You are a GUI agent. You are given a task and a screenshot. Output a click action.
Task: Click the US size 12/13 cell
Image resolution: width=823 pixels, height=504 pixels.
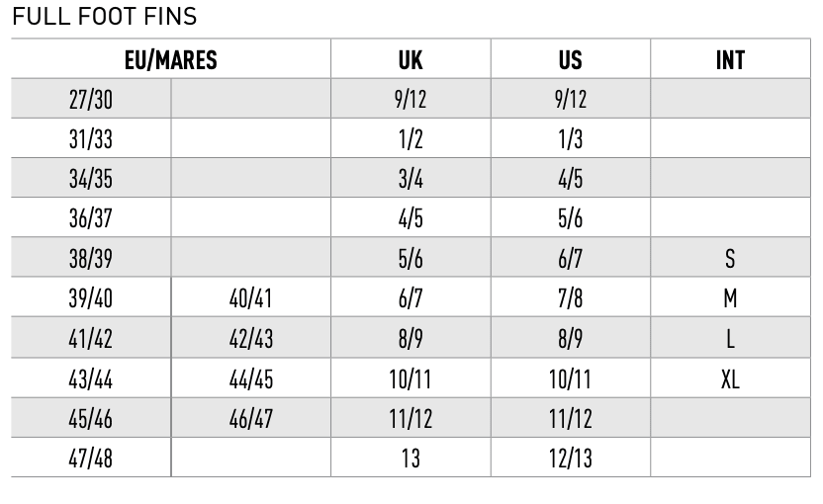tap(571, 458)
